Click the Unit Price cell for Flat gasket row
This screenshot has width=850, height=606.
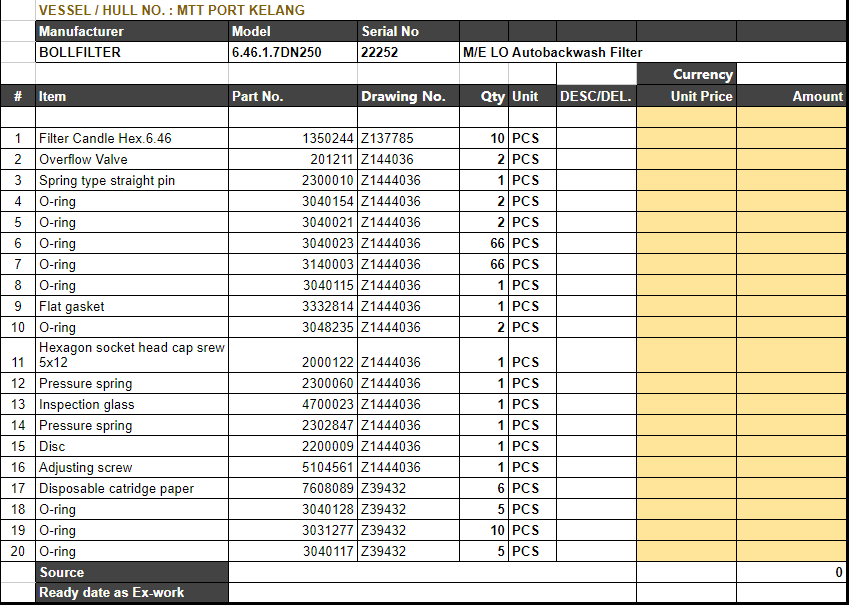[686, 306]
